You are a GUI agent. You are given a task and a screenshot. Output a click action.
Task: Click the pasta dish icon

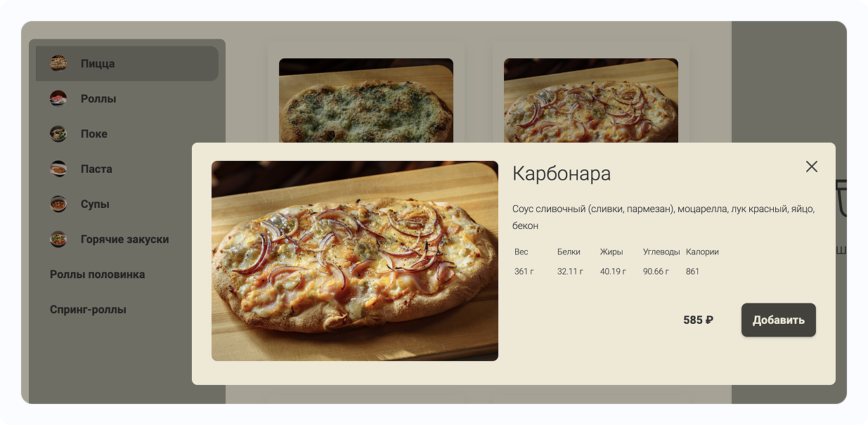[x=58, y=169]
